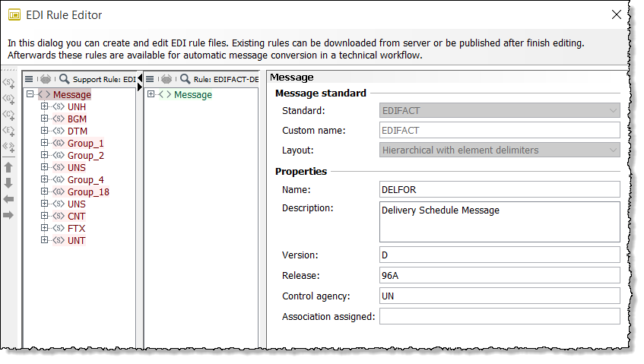Click the Association assigned text field
This screenshot has height=364, width=644.
[500, 316]
